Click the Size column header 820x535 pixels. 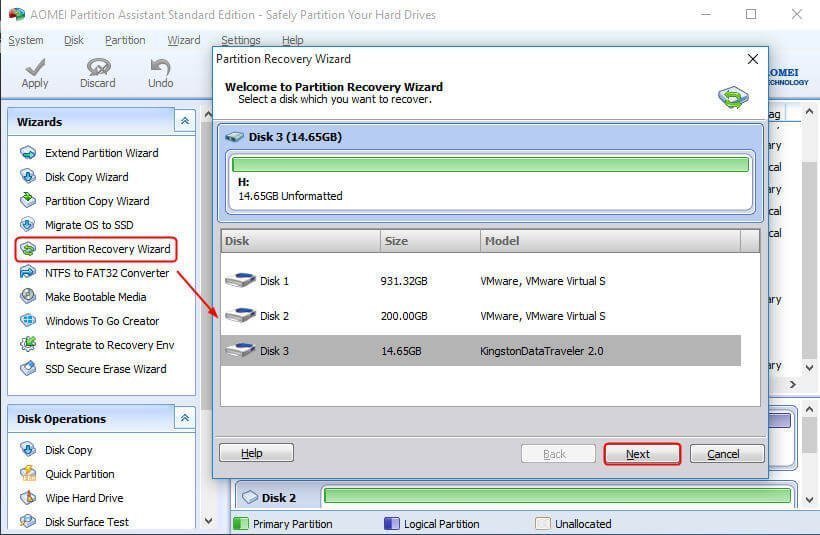pyautogui.click(x=430, y=241)
